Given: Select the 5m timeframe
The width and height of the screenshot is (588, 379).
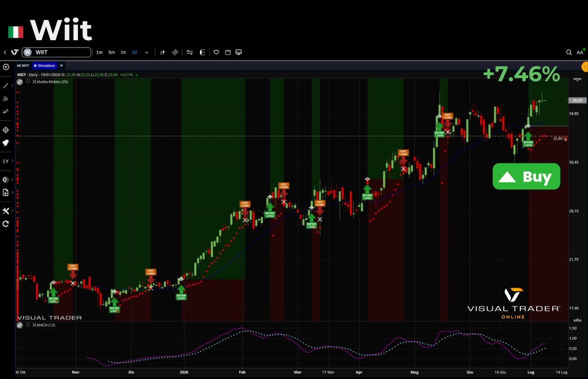Looking at the screenshot, I should click(x=112, y=52).
